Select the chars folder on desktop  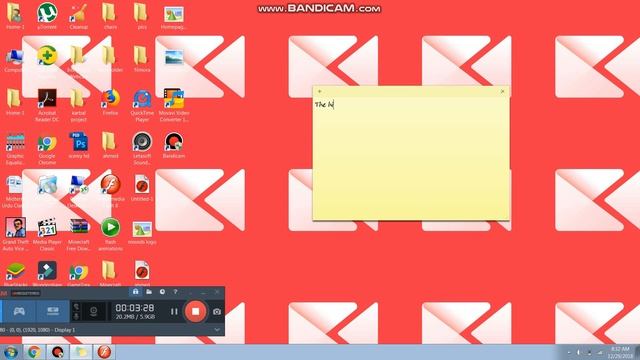point(110,16)
